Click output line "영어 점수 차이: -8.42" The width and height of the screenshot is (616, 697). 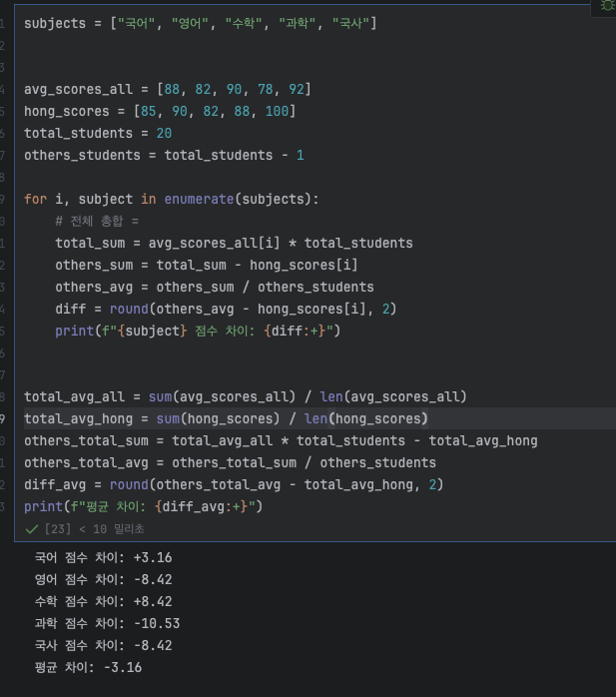(103, 579)
